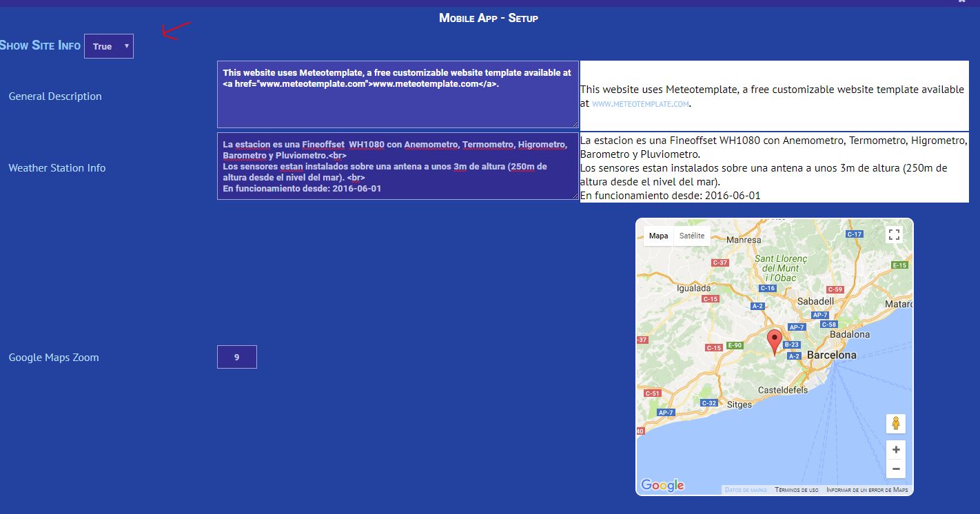The height and width of the screenshot is (514, 980).
Task: Open the www.meteotemplate.com link in preview
Action: [x=640, y=104]
